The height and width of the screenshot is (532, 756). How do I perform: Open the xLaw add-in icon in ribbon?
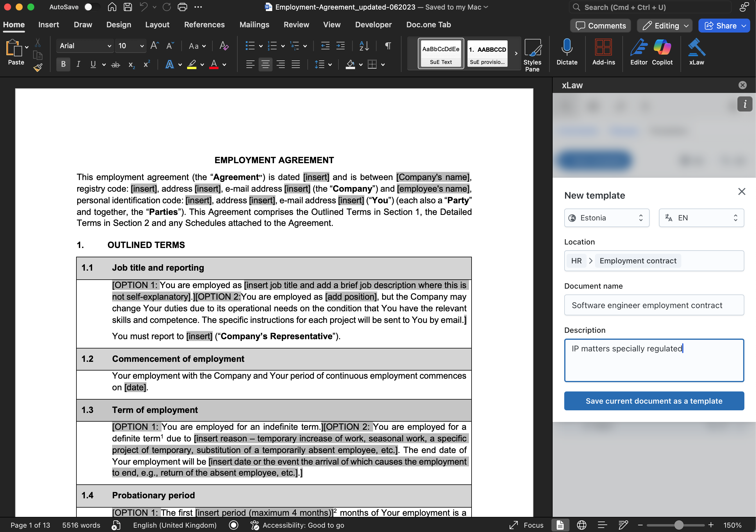[x=696, y=52]
